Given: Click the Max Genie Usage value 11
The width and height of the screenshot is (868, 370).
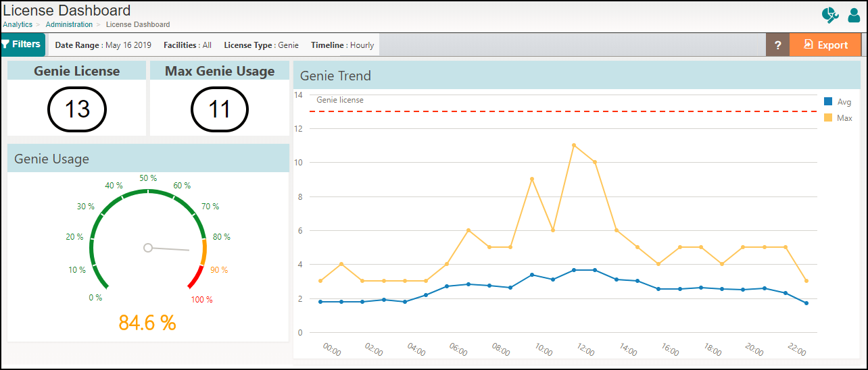Looking at the screenshot, I should [220, 109].
